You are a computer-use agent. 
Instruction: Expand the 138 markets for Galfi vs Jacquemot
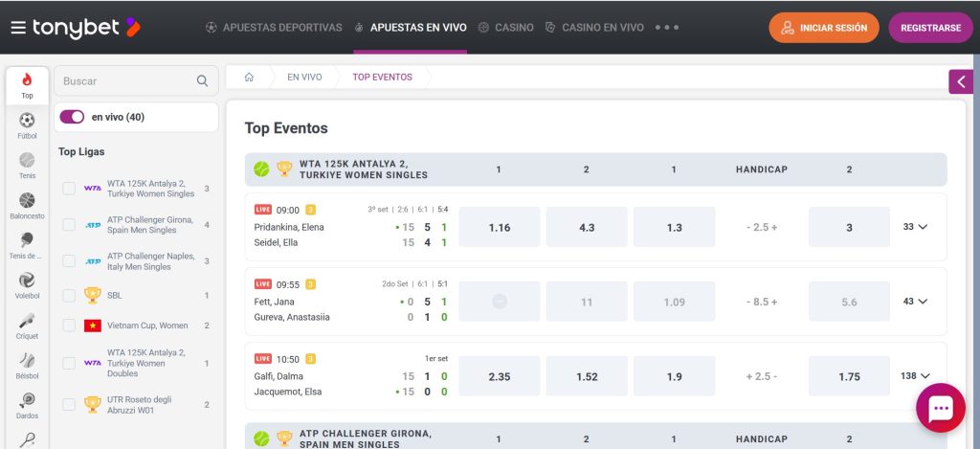click(916, 376)
